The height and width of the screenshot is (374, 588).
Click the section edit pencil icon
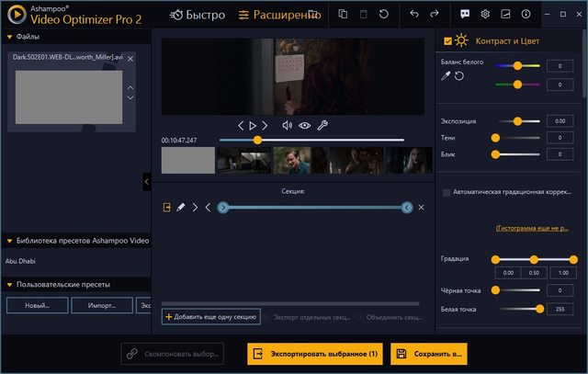point(181,207)
